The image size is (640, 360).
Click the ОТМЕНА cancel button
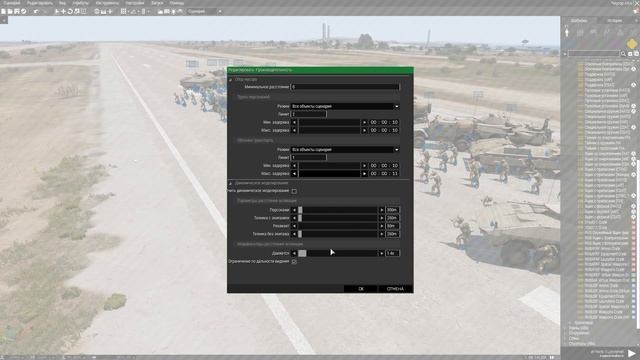click(395, 289)
